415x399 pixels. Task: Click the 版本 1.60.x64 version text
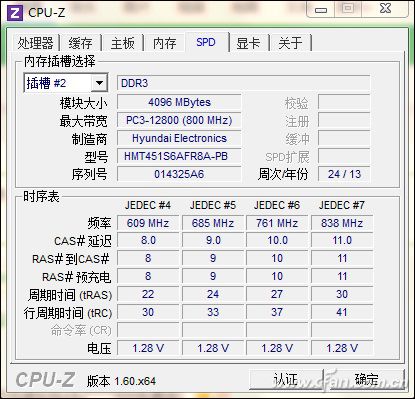[x=121, y=381]
